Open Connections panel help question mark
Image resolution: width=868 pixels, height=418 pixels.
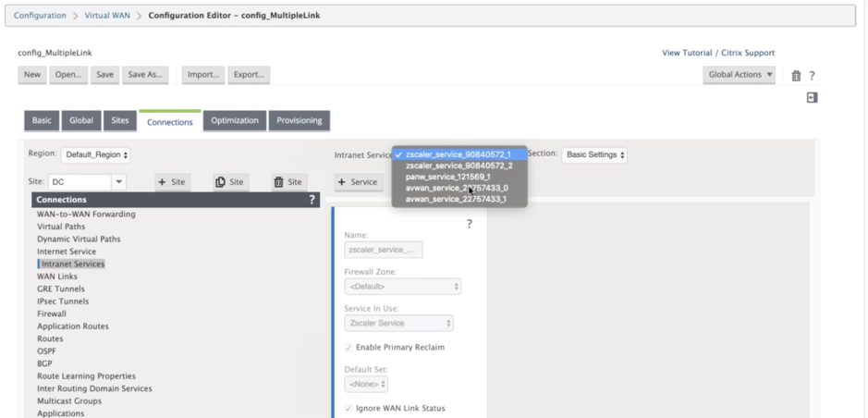pyautogui.click(x=312, y=200)
